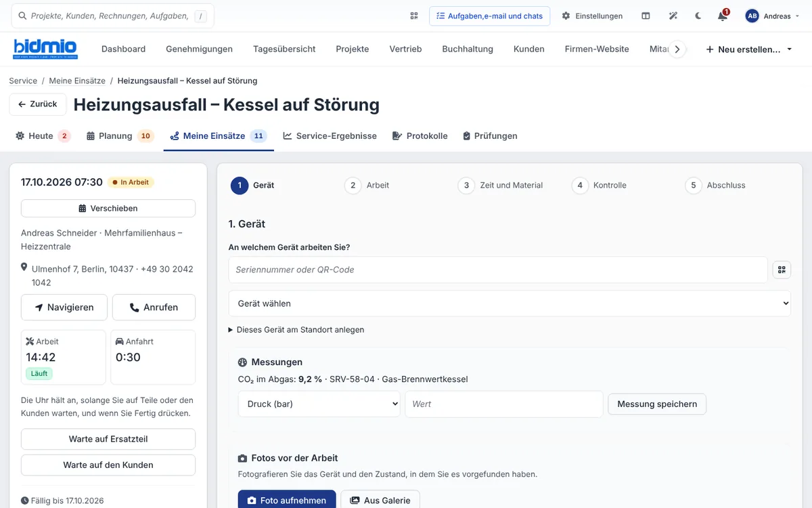Click Warte auf Ersatzteil button
The image size is (812, 508).
click(108, 439)
